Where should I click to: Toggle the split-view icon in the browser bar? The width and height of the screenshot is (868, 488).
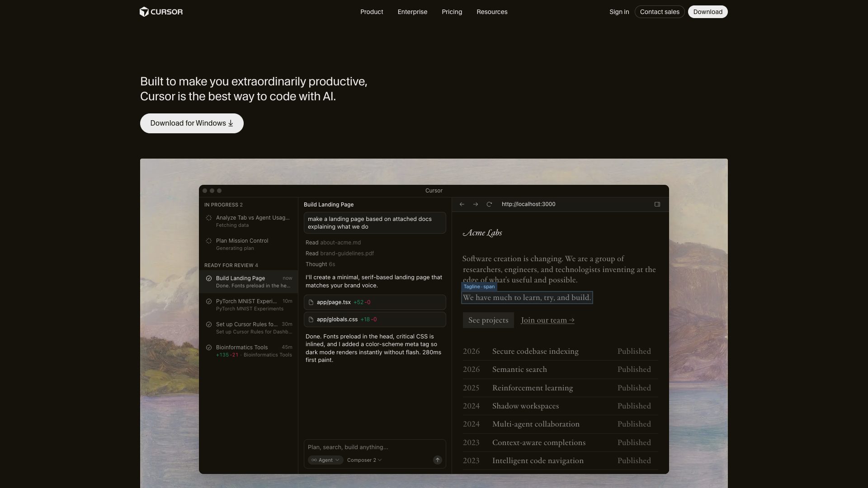pos(657,204)
